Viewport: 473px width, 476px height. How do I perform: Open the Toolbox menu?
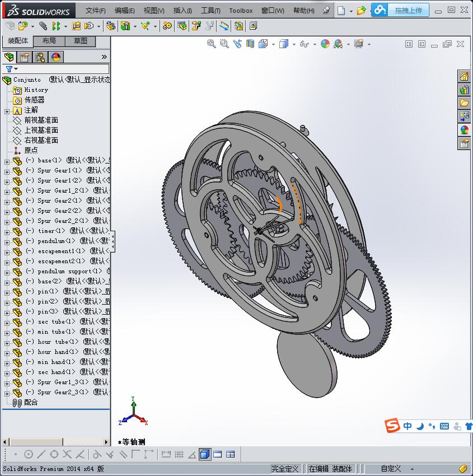click(x=241, y=11)
